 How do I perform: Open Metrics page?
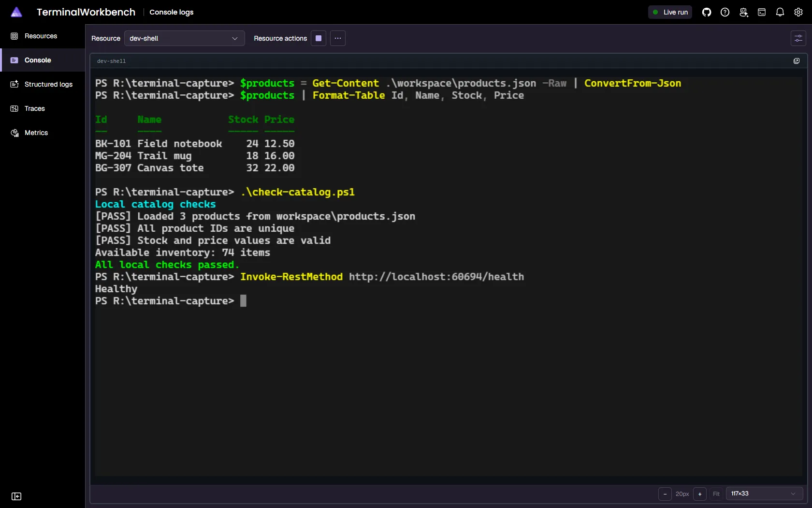[x=43, y=133]
